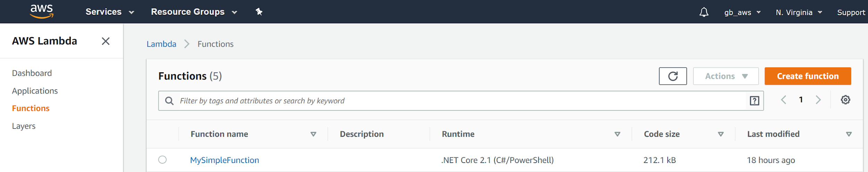Change the N. Virginia region
Viewport: 868px width, 172px height.
coord(799,13)
